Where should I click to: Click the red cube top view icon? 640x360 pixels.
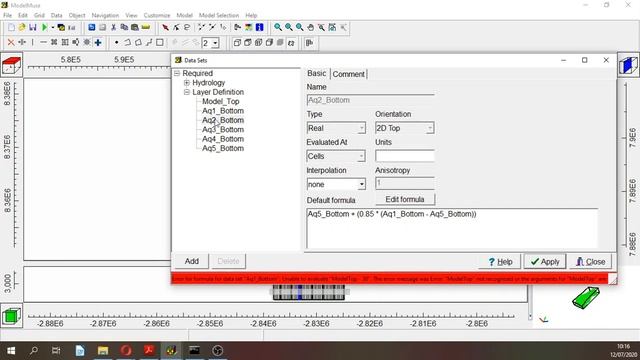click(11, 65)
